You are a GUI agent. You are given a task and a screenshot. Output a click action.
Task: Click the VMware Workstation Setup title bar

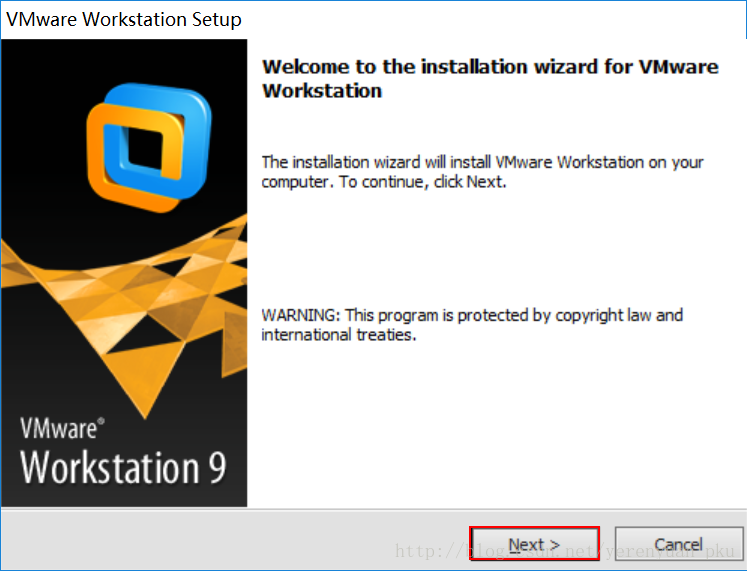pyautogui.click(x=125, y=19)
